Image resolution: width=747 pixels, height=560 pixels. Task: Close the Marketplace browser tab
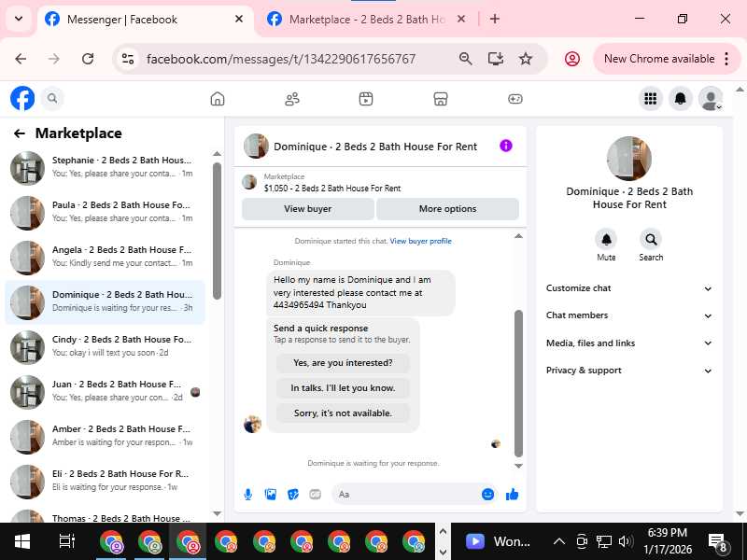[460, 19]
